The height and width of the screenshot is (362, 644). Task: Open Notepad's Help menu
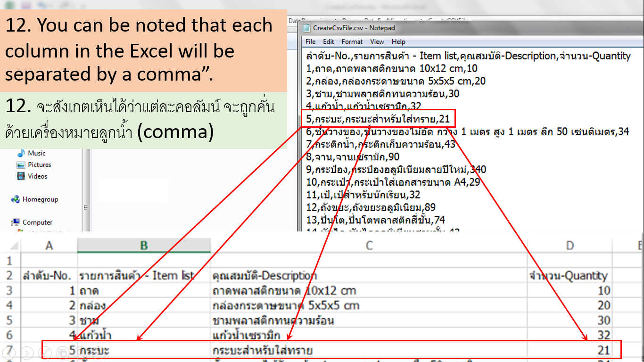(x=398, y=41)
